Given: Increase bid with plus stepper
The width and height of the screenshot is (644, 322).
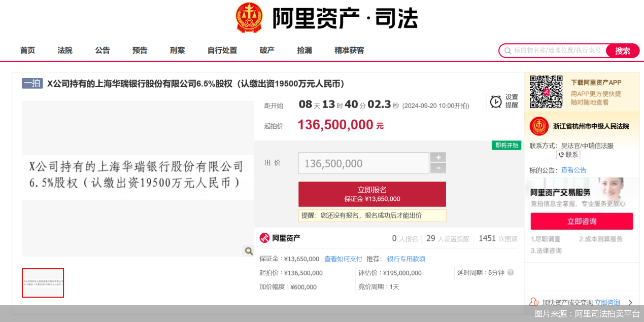Looking at the screenshot, I should coord(438,157).
